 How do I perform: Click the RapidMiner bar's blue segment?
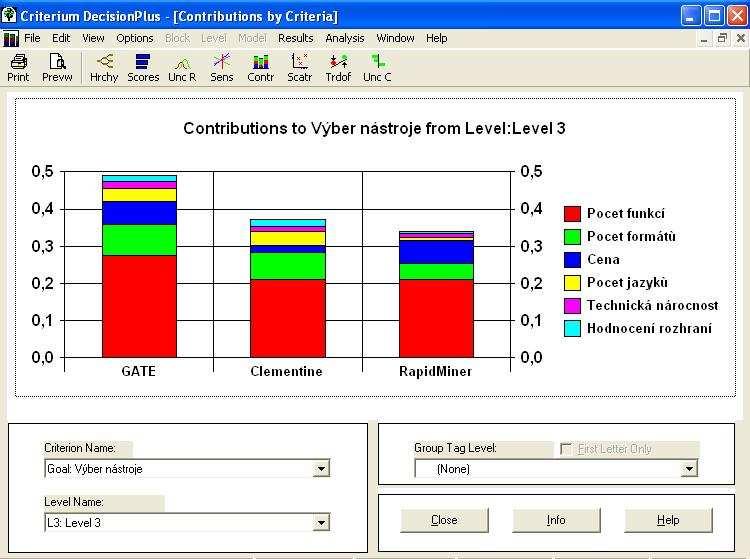coord(436,252)
